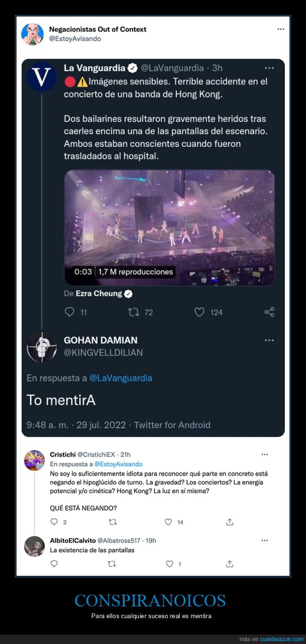Image resolution: width=306 pixels, height=644 pixels.
Task: Click retweet icon on La Vanguardia tweet
Action: coord(134,312)
